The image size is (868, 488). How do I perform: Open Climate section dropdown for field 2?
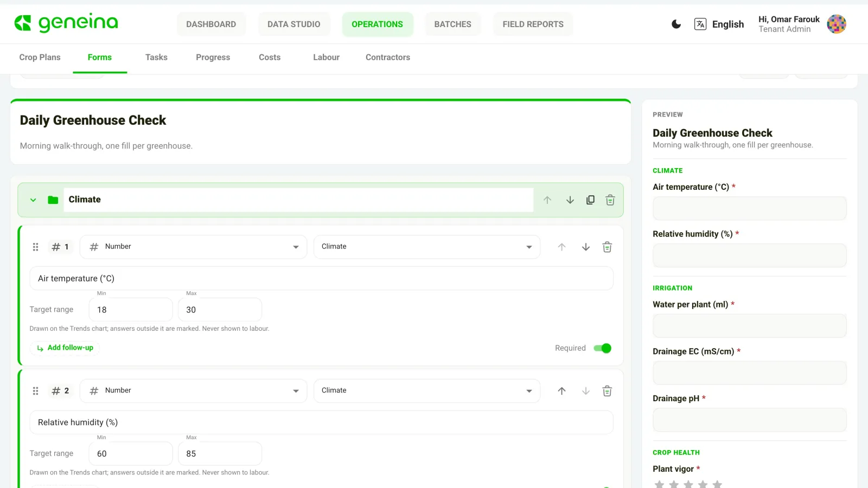coord(427,391)
